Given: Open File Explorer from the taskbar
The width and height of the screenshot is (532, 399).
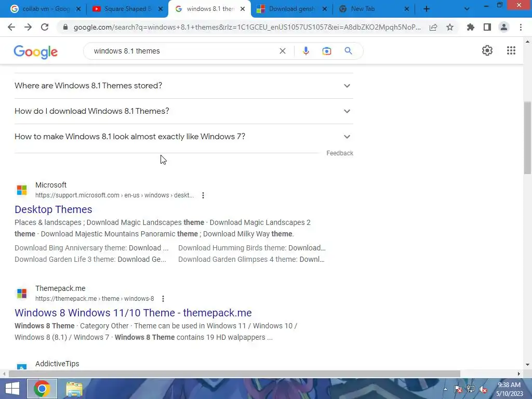Looking at the screenshot, I should pos(74,389).
